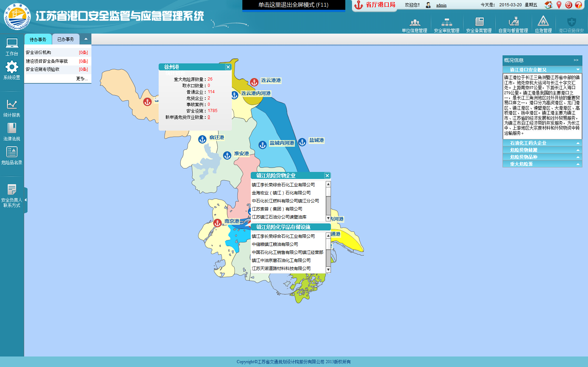Open the admin user link
588x367 pixels.
click(441, 5)
